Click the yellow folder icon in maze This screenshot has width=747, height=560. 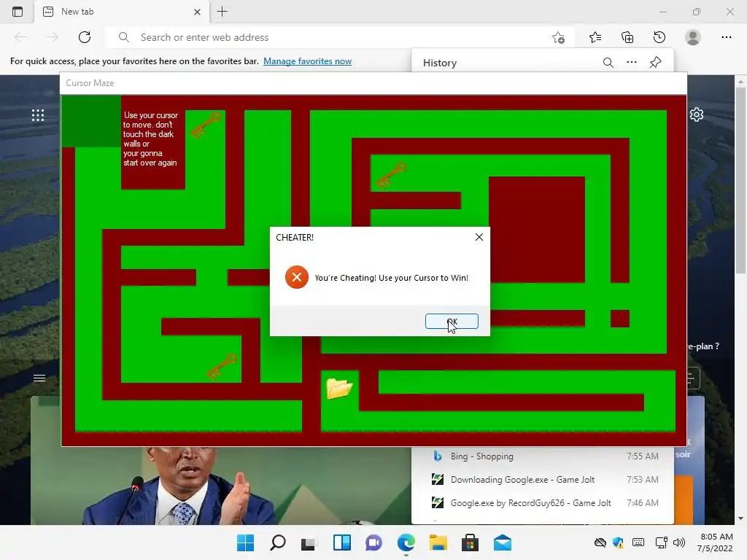point(339,388)
